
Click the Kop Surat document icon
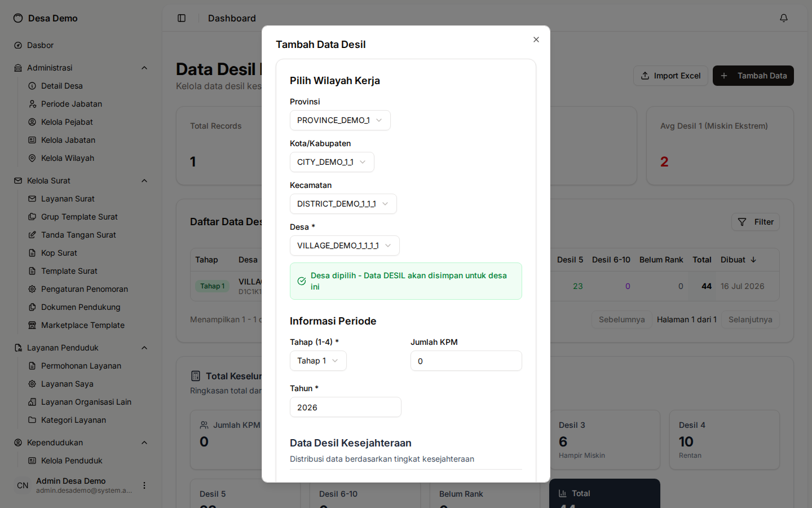32,253
